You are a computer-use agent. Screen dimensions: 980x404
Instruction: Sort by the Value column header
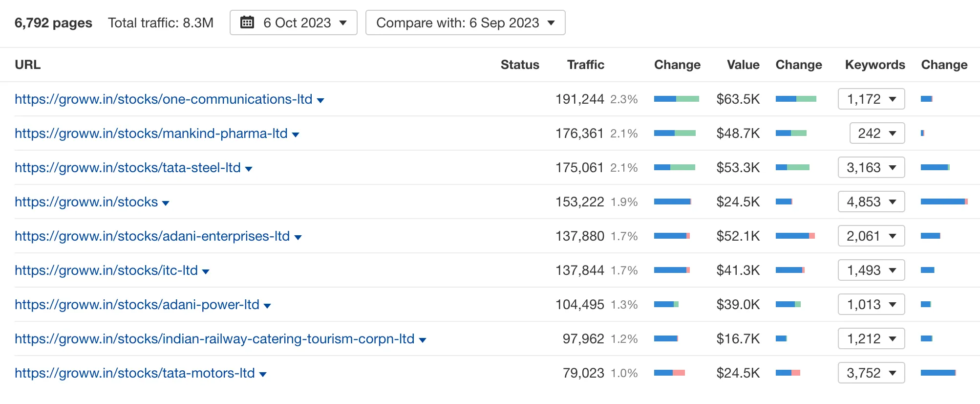[743, 65]
